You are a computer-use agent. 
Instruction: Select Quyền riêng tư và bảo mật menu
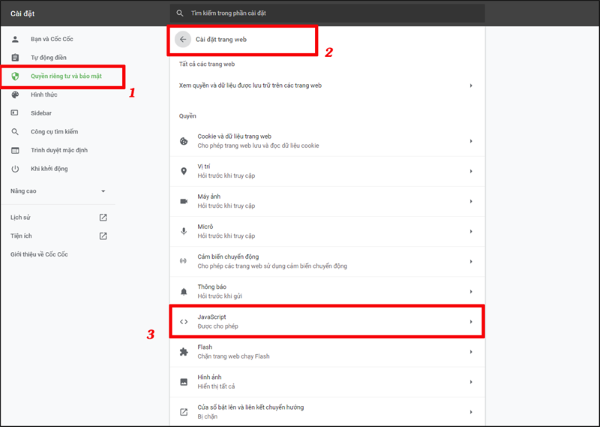coord(68,76)
